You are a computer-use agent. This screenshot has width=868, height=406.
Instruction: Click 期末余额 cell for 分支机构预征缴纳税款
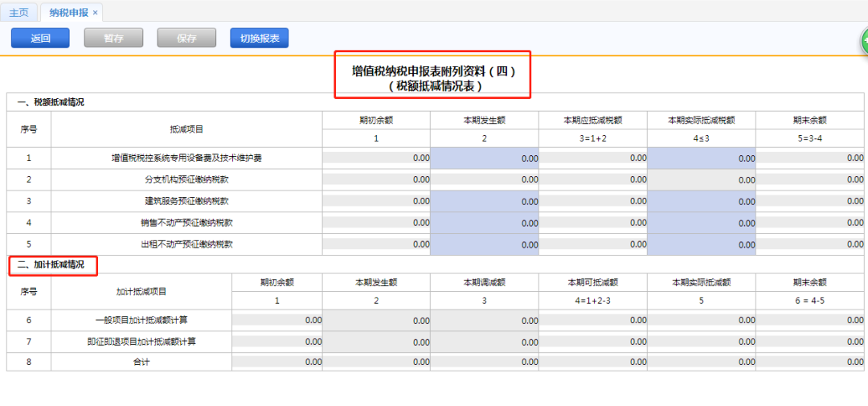coord(810,179)
